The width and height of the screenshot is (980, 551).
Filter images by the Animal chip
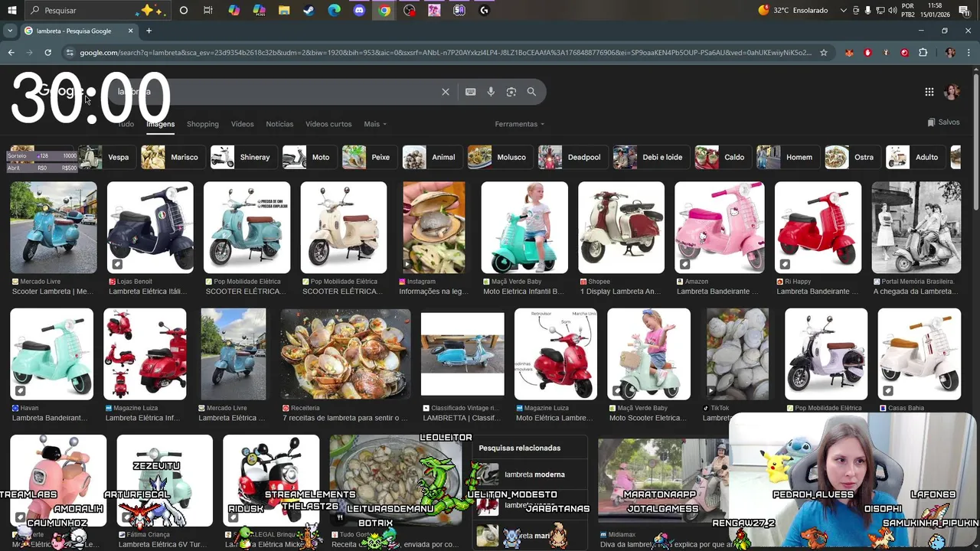coord(432,157)
